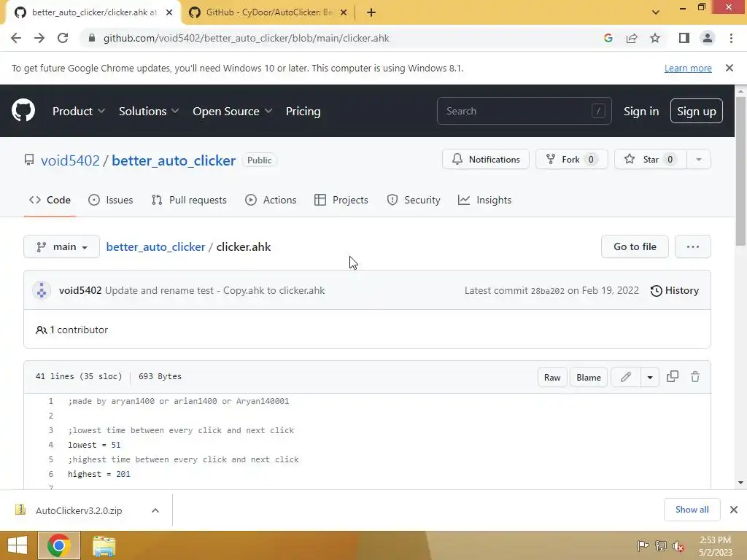Click the Learn more link
This screenshot has width=747, height=560.
point(688,68)
